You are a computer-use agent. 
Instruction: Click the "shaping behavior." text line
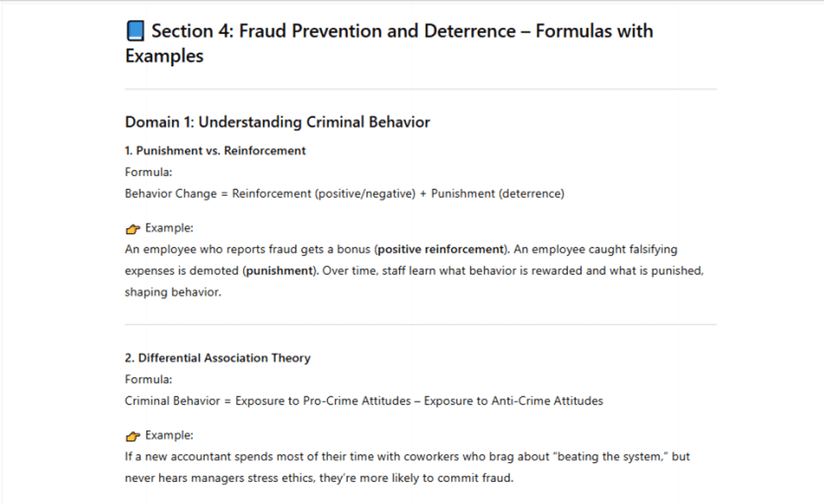pyautogui.click(x=173, y=292)
